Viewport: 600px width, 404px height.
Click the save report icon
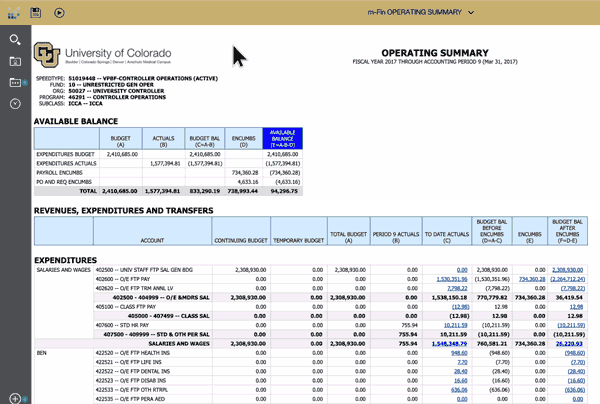click(36, 13)
